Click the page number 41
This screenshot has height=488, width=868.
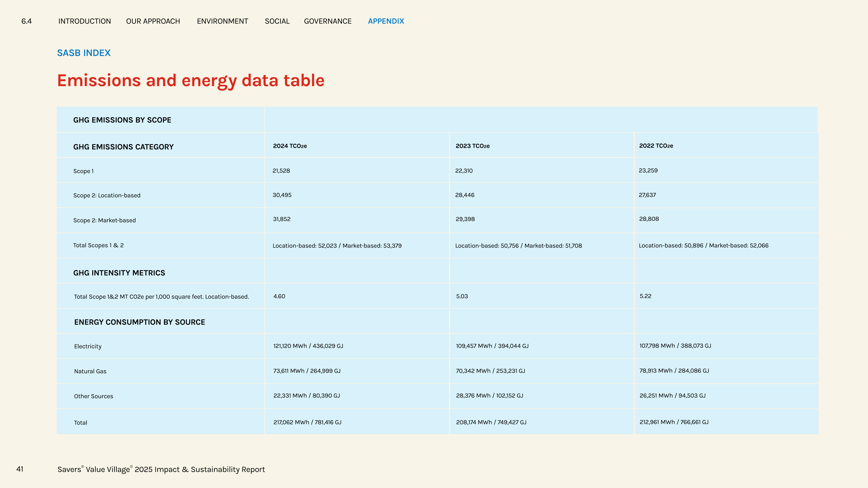click(x=20, y=469)
